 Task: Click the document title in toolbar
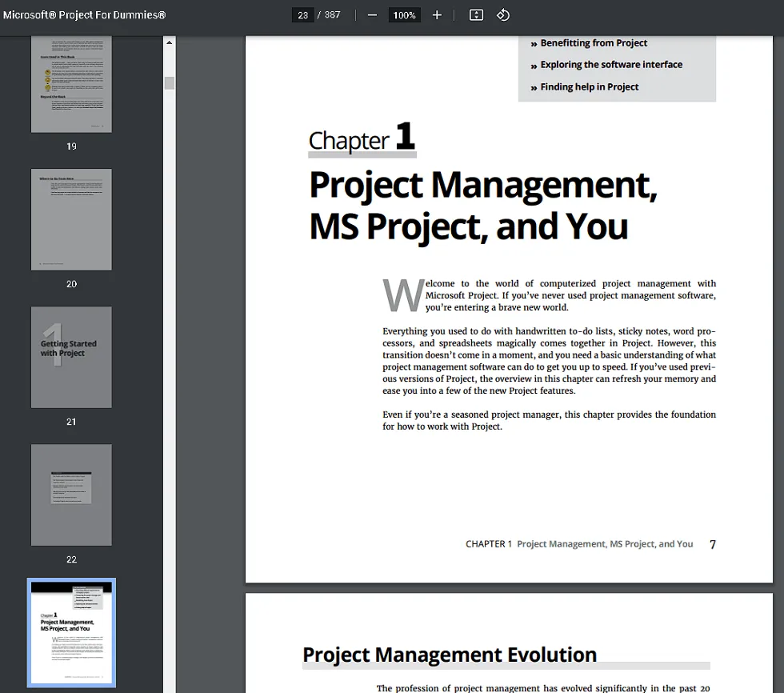click(85, 15)
